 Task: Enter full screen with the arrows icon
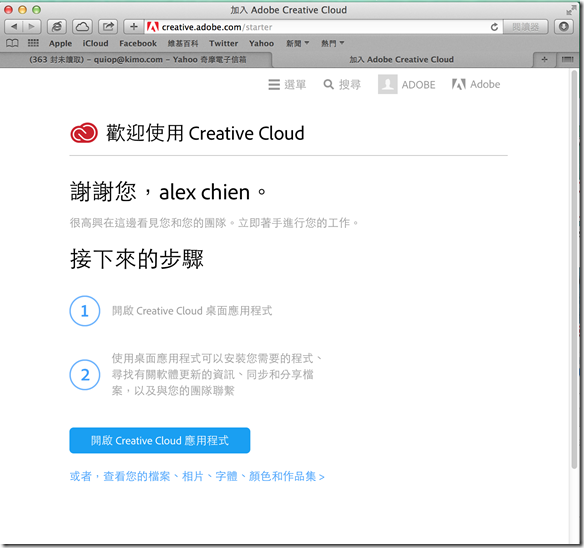(571, 10)
